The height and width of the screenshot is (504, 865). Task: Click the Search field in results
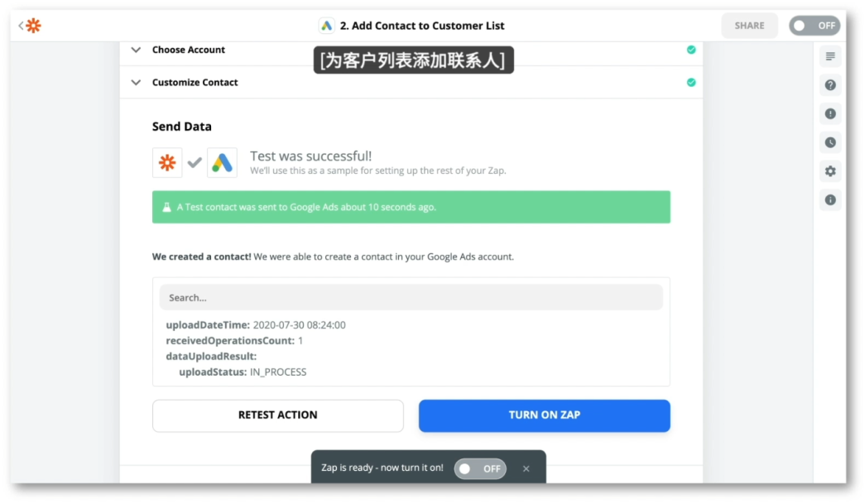411,297
